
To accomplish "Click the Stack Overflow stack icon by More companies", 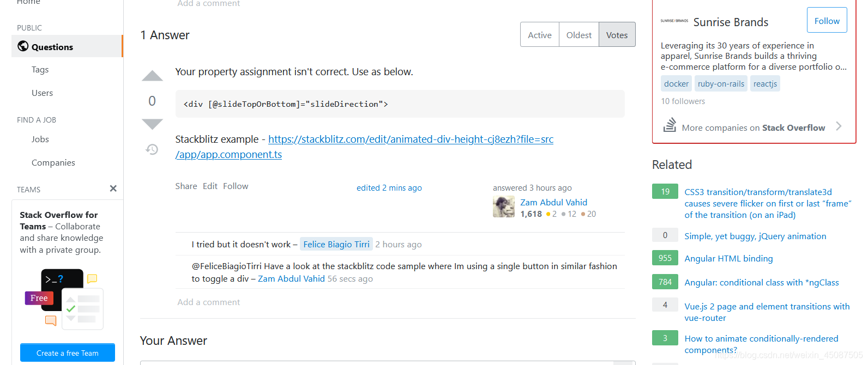I will point(670,125).
